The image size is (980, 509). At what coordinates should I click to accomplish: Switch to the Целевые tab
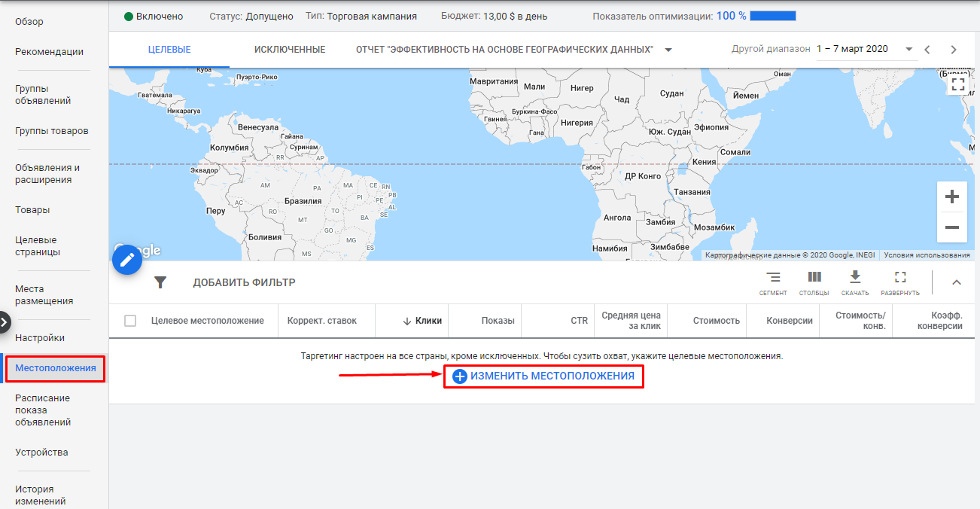[169, 50]
